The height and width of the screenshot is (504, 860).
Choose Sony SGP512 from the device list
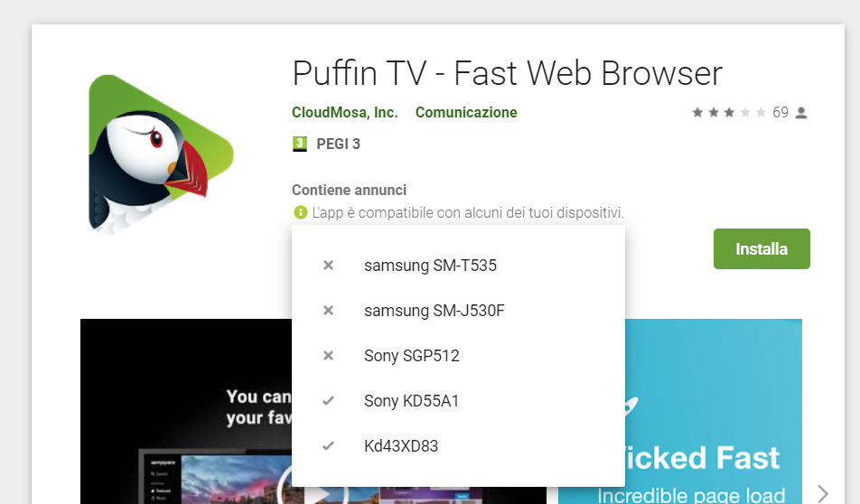click(x=411, y=356)
